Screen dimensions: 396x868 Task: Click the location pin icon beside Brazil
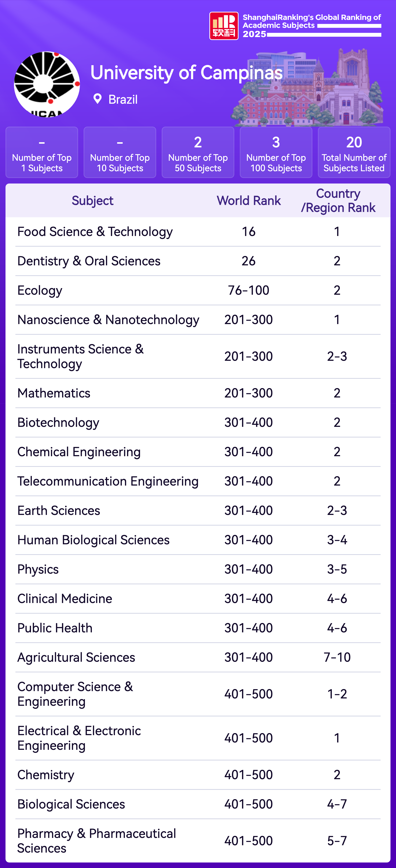tap(97, 99)
